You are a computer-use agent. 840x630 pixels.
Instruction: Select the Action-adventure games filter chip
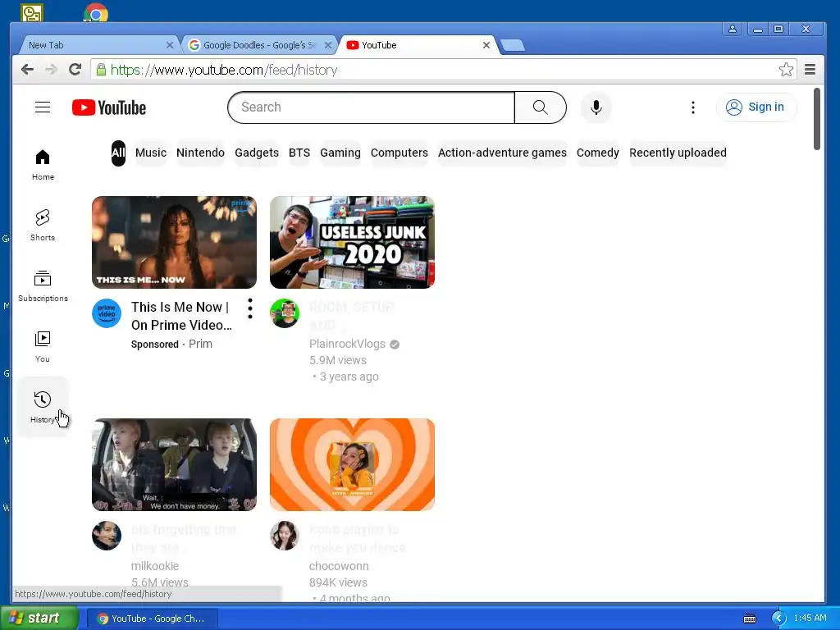[x=502, y=153]
